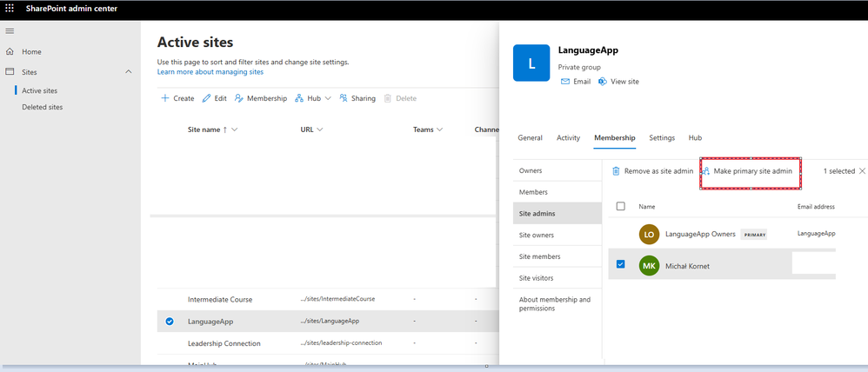Click the Hub toolbar icon
The height and width of the screenshot is (372, 868).
pos(299,98)
